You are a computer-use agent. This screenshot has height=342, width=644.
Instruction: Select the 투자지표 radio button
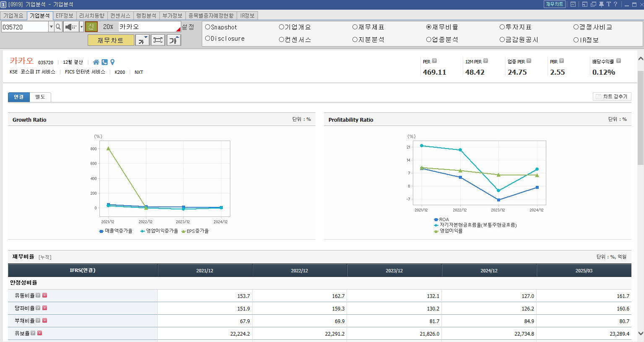pyautogui.click(x=502, y=27)
